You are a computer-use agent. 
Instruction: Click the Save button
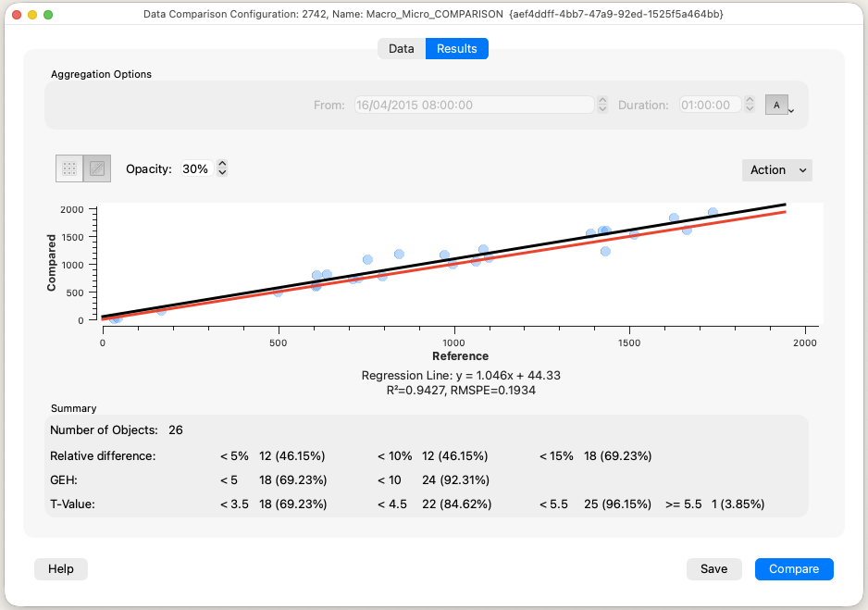click(x=713, y=569)
